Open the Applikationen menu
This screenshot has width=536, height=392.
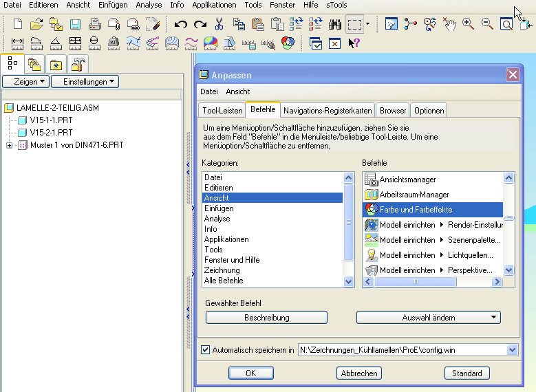point(214,5)
